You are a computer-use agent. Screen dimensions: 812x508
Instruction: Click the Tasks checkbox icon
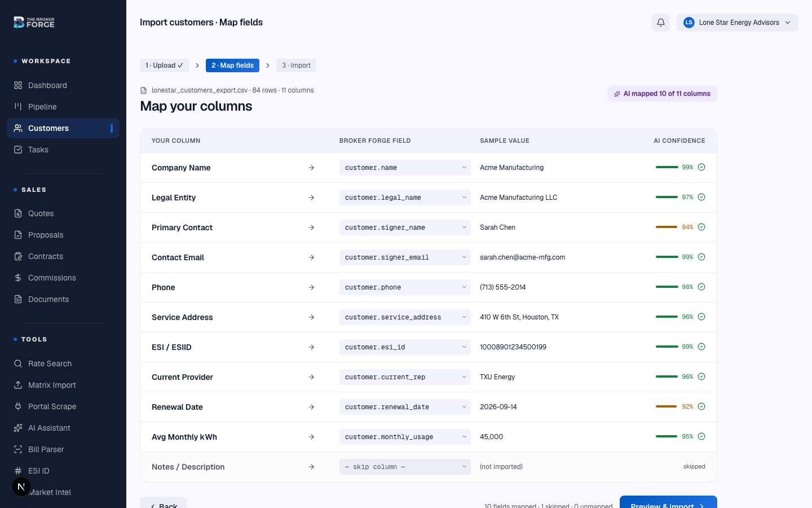tap(18, 150)
